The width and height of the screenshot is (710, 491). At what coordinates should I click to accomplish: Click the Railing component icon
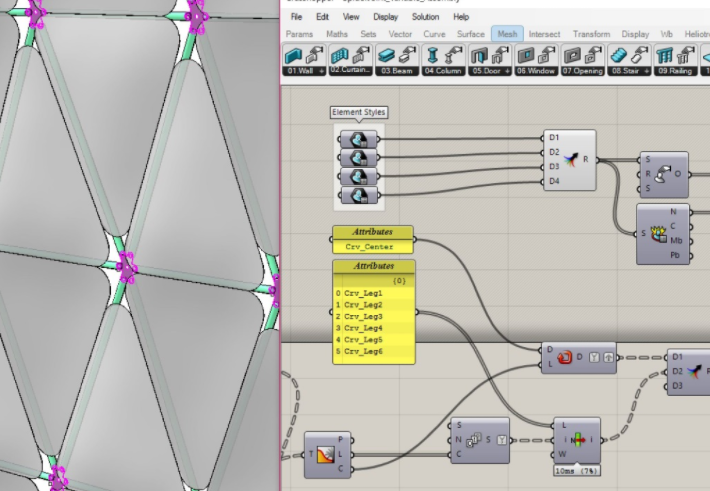665,56
